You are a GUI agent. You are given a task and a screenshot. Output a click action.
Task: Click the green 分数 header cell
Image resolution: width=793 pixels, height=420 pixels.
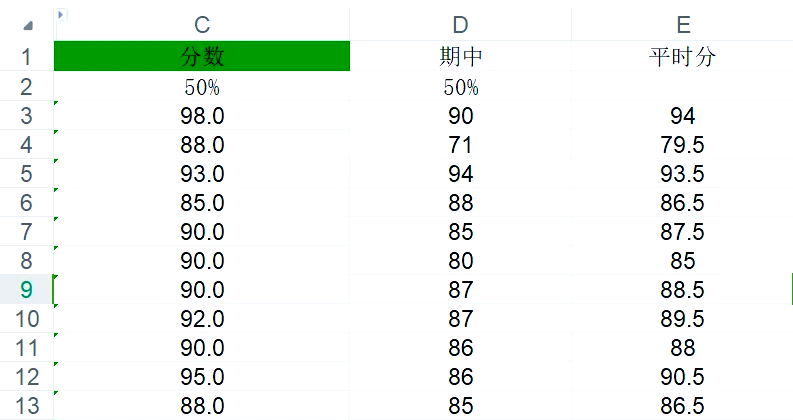202,56
